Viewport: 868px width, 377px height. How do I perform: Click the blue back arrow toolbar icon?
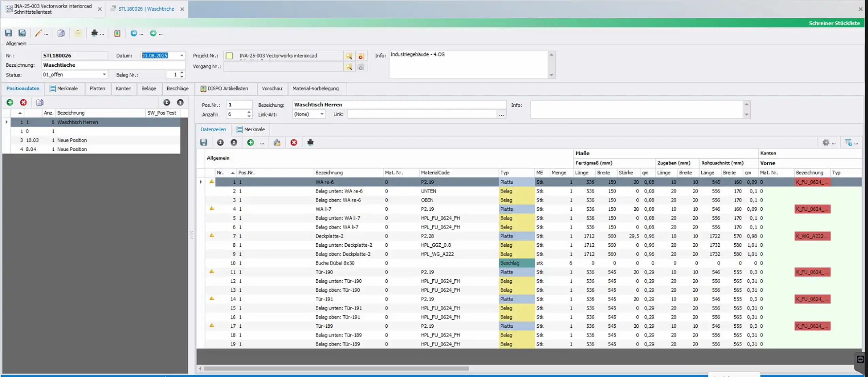[x=134, y=33]
